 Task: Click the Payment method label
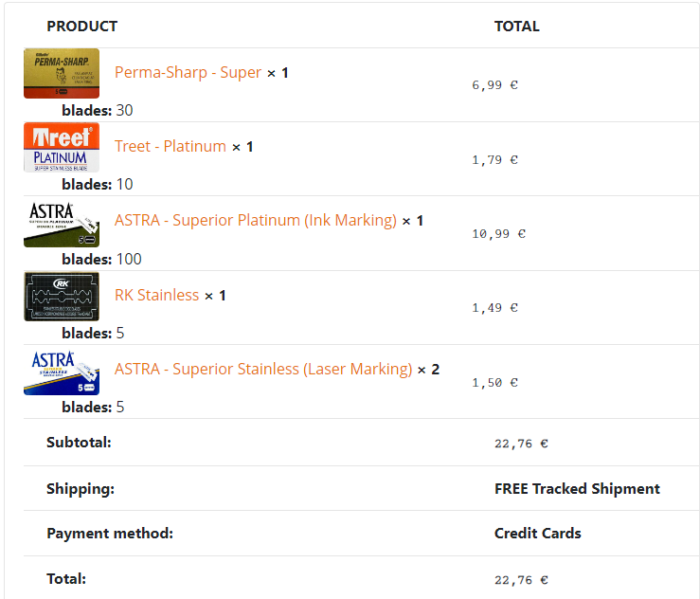click(x=110, y=534)
